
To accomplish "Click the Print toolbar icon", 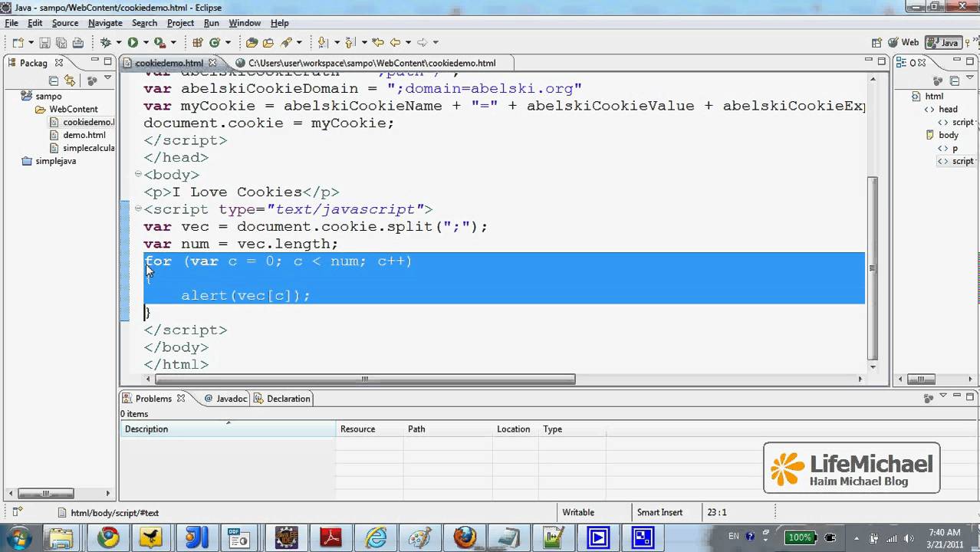I will pyautogui.click(x=77, y=43).
